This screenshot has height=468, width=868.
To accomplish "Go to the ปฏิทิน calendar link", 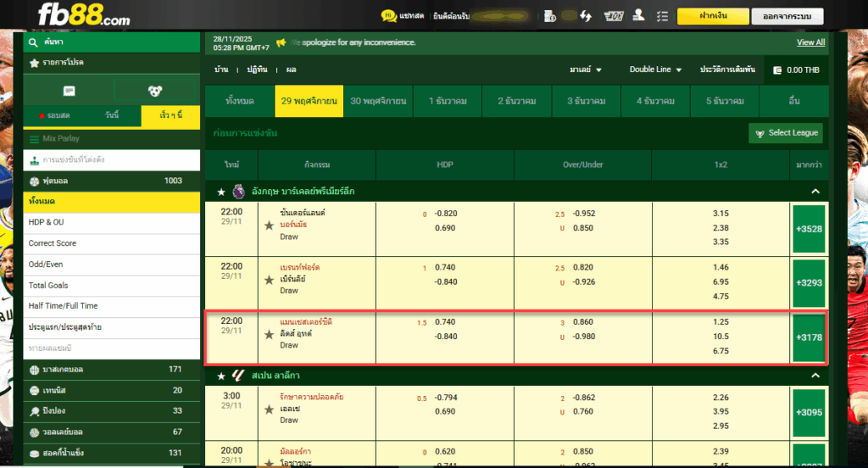I will (258, 70).
